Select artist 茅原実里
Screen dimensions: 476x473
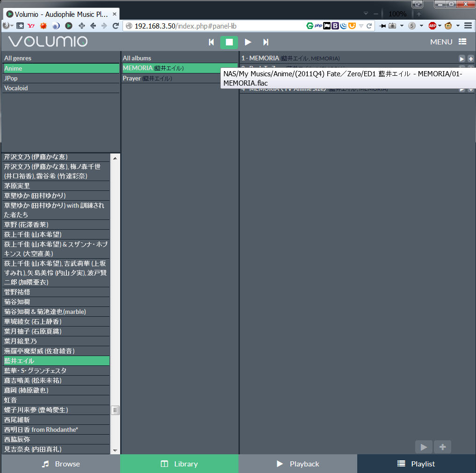pyautogui.click(x=56, y=186)
